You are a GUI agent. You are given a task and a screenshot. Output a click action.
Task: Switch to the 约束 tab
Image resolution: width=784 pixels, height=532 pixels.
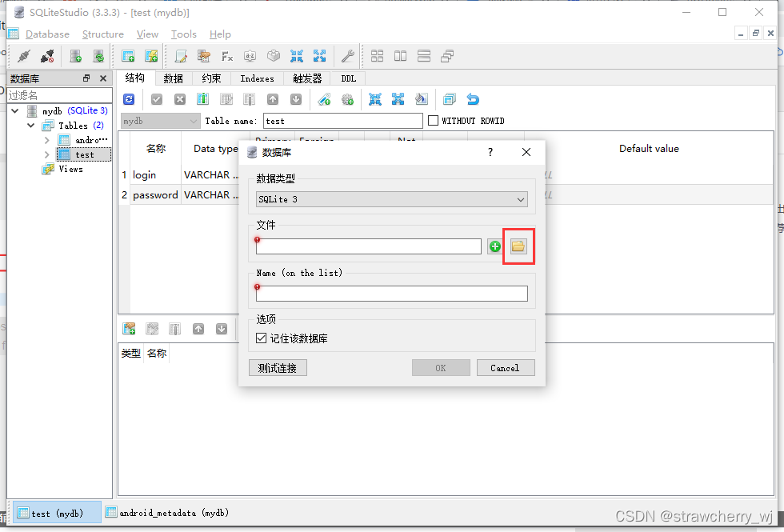pos(211,78)
